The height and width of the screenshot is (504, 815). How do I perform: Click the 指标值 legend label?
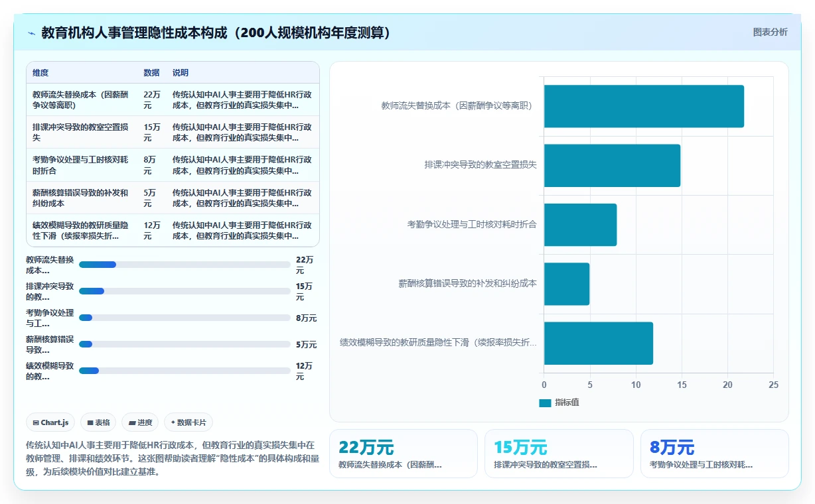567,403
